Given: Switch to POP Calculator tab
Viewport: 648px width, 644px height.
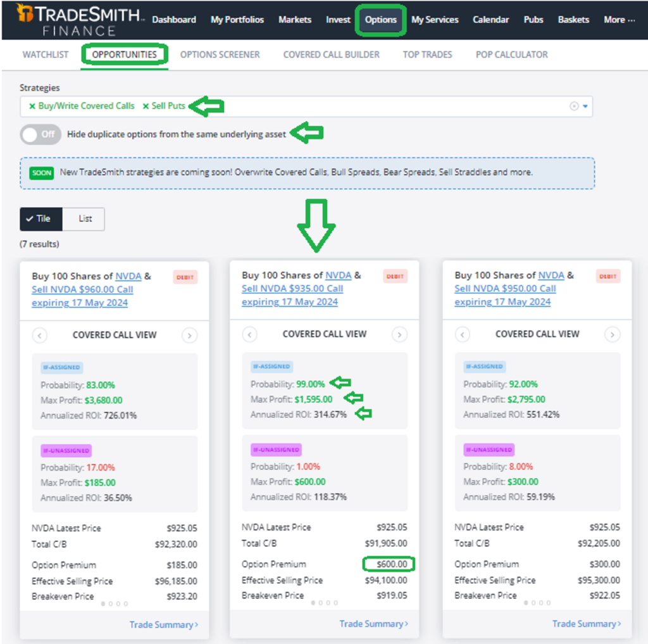Looking at the screenshot, I should point(511,54).
